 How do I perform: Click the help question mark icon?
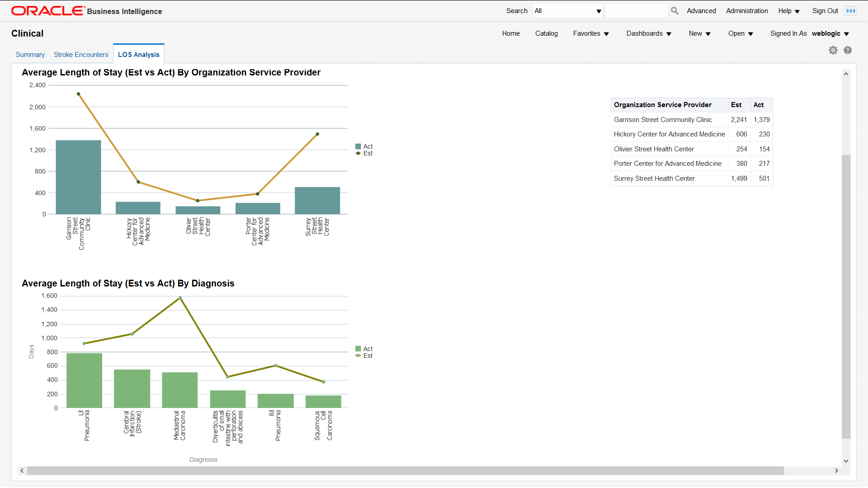click(x=848, y=50)
